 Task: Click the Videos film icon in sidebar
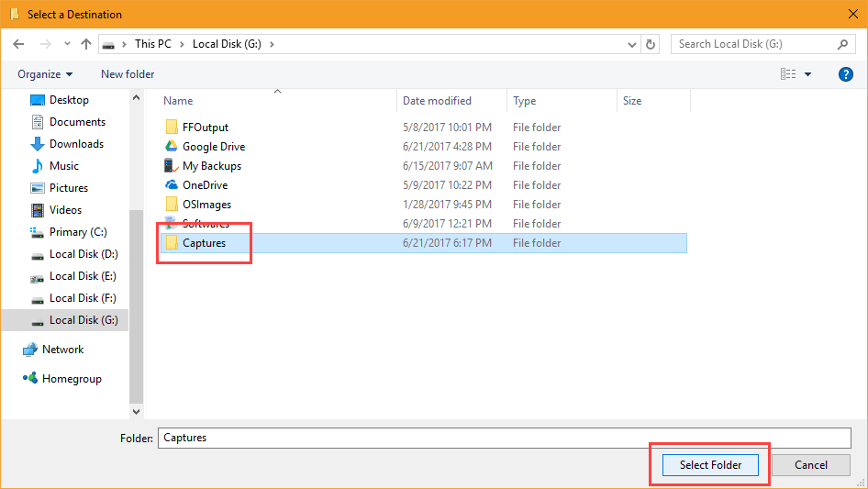point(37,210)
